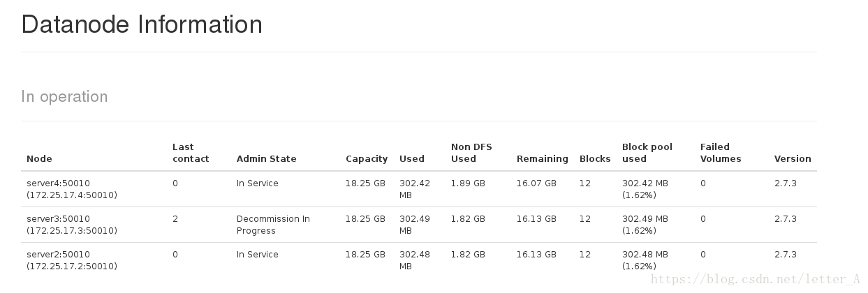
Task: Click the Version column header
Action: click(793, 158)
